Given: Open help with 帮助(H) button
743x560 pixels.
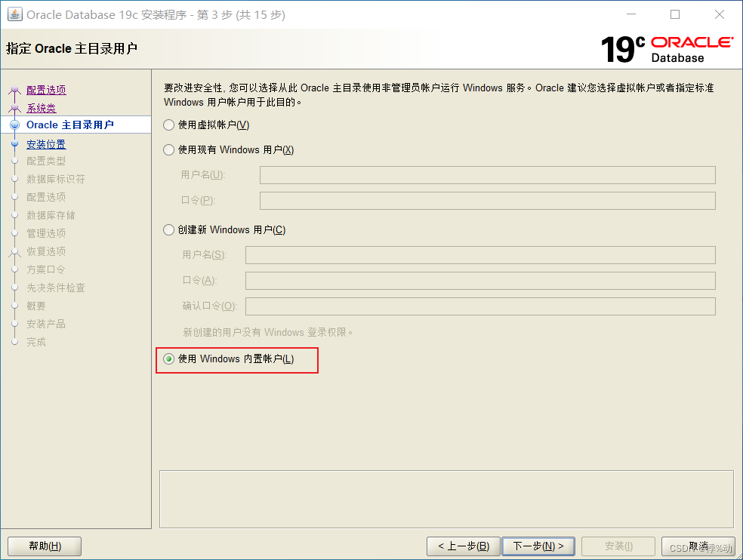Looking at the screenshot, I should (45, 546).
